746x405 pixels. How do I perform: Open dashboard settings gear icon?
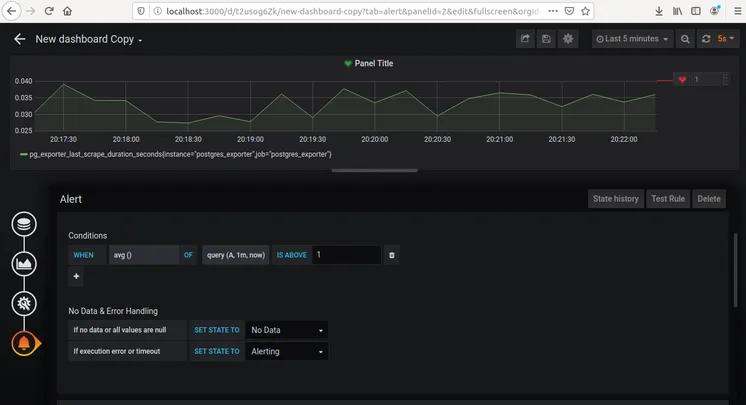(x=568, y=39)
